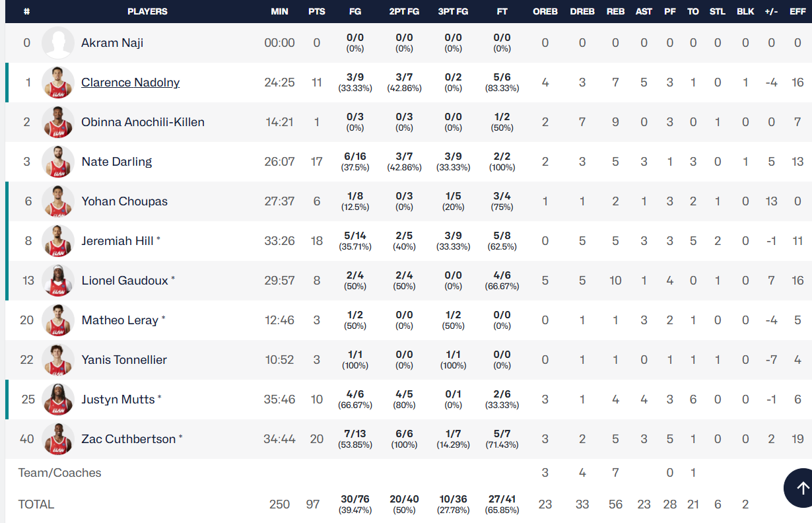Screen dimensions: 812x523
Task: Sort by the EFF column header
Action: [x=797, y=11]
